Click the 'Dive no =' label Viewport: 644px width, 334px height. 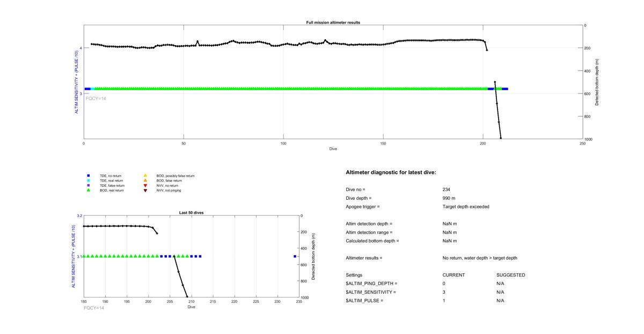[355, 190]
